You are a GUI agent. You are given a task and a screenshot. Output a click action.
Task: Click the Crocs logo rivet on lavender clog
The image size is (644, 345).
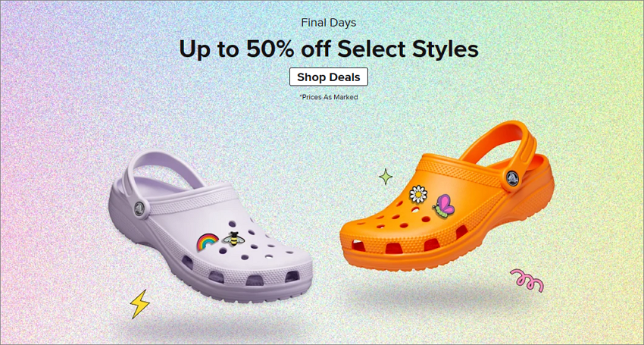(139, 209)
